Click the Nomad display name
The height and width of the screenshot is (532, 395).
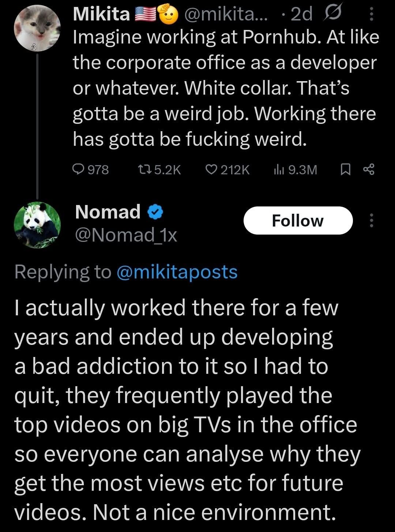tap(108, 212)
